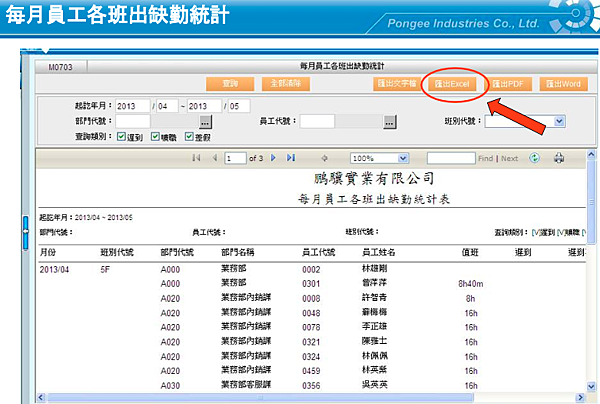The width and height of the screenshot is (600, 404).
Task: Export the report as a text file (匯出文字檔)
Action: [397, 84]
